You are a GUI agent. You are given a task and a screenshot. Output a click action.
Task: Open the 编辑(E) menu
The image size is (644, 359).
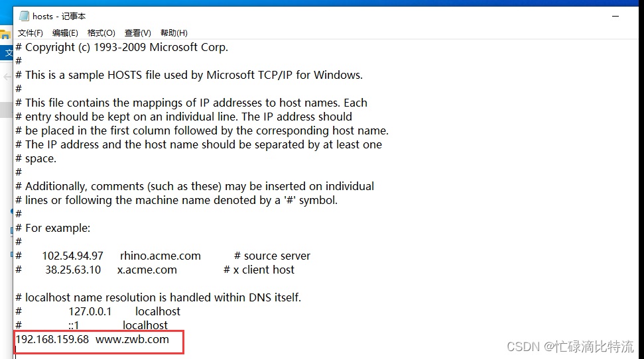[x=65, y=32]
